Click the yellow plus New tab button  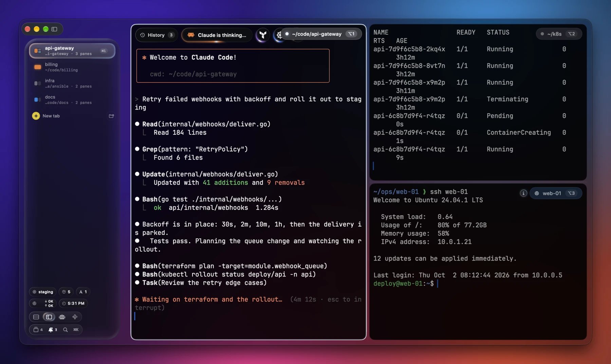click(36, 116)
